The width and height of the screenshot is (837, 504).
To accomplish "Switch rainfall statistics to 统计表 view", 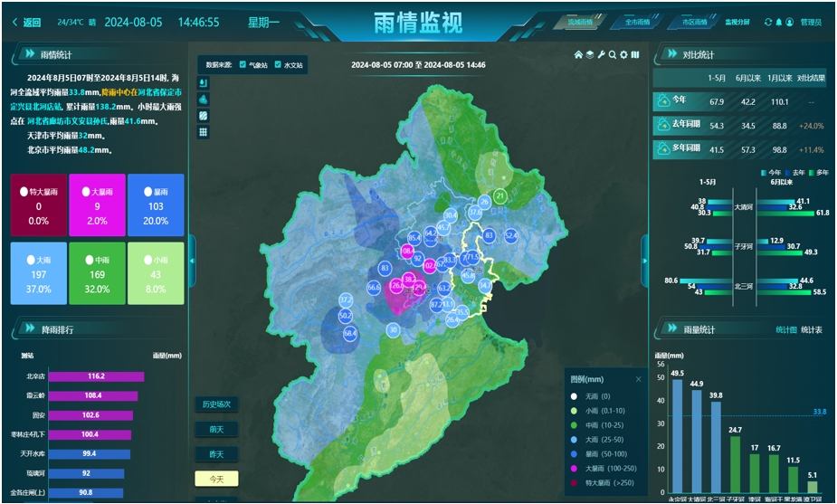I will click(x=811, y=329).
